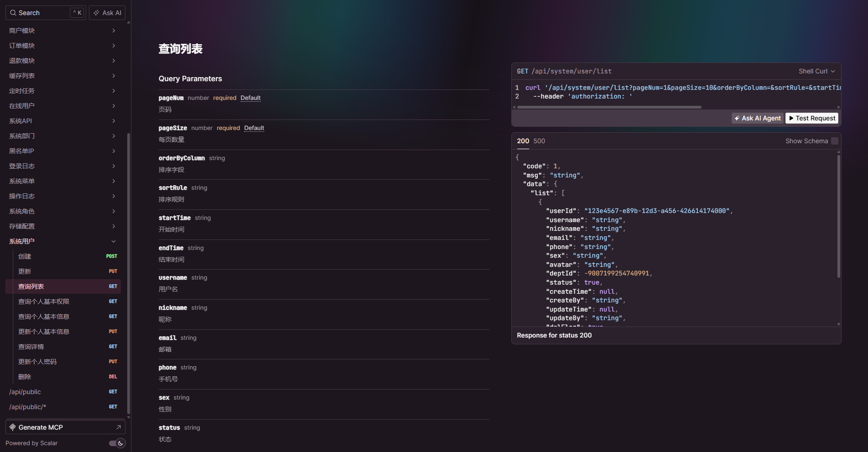
Task: Click the Query Parameters heading
Action: (x=190, y=79)
